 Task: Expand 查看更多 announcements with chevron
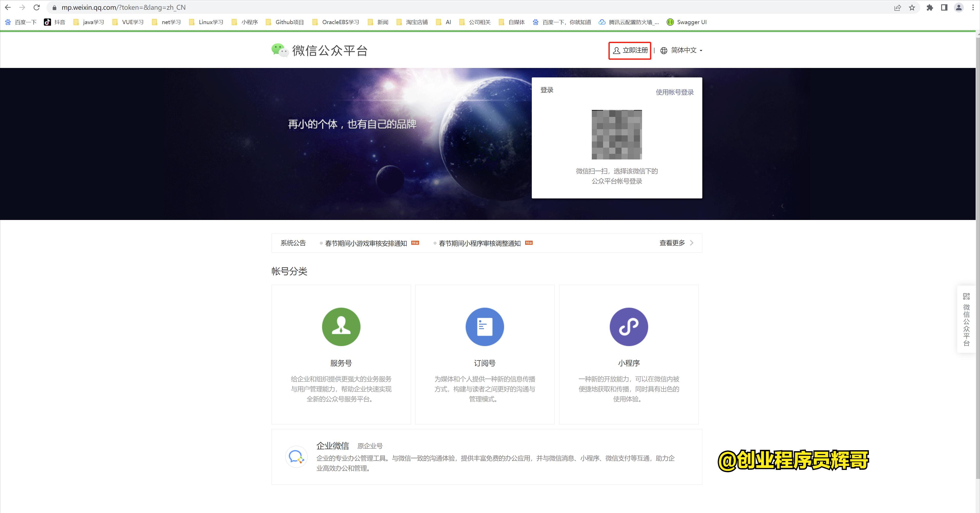(676, 243)
